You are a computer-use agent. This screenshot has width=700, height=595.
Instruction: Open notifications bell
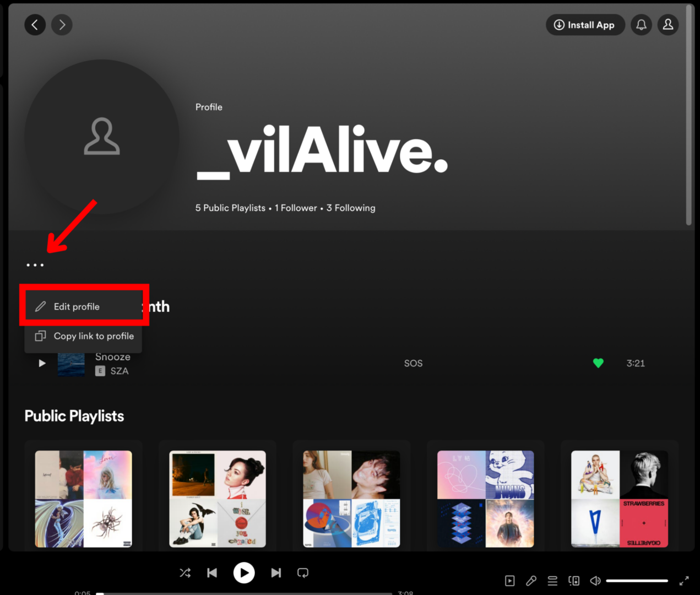point(641,25)
